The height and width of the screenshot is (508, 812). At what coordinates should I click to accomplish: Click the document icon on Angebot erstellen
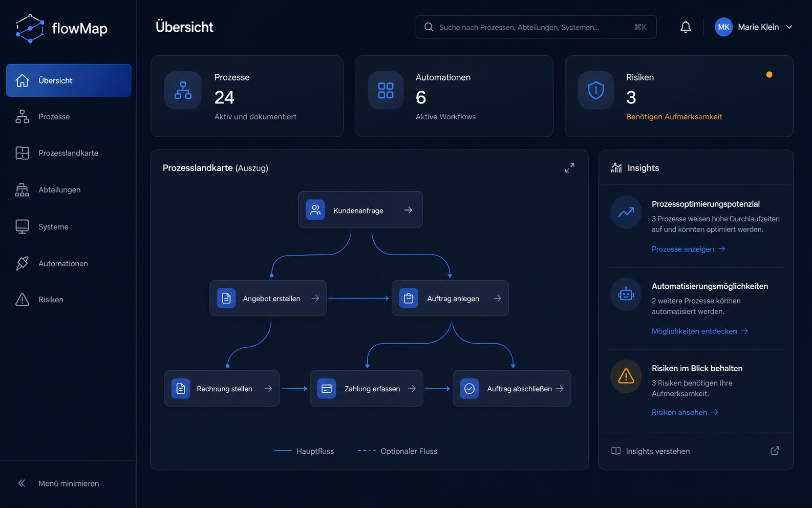pyautogui.click(x=226, y=298)
